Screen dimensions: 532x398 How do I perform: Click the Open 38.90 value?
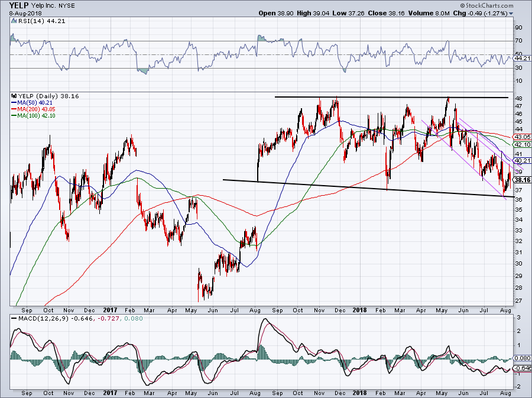277,13
